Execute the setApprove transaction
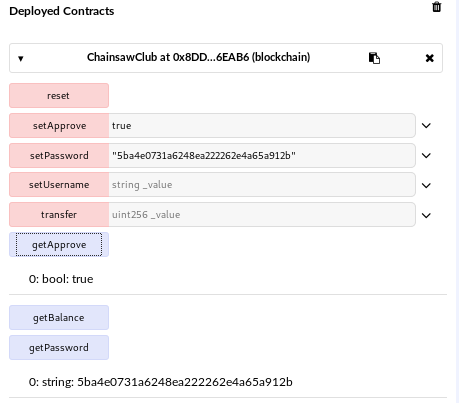 [x=59, y=126]
